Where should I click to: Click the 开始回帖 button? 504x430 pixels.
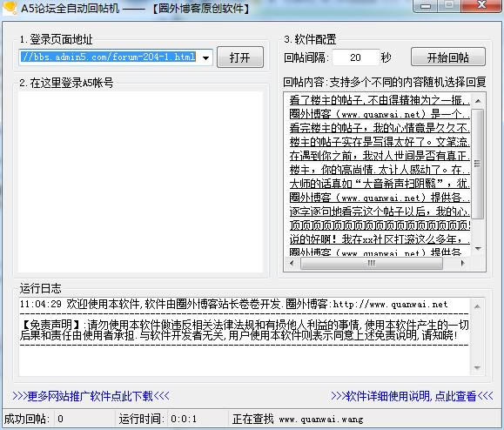[447, 57]
